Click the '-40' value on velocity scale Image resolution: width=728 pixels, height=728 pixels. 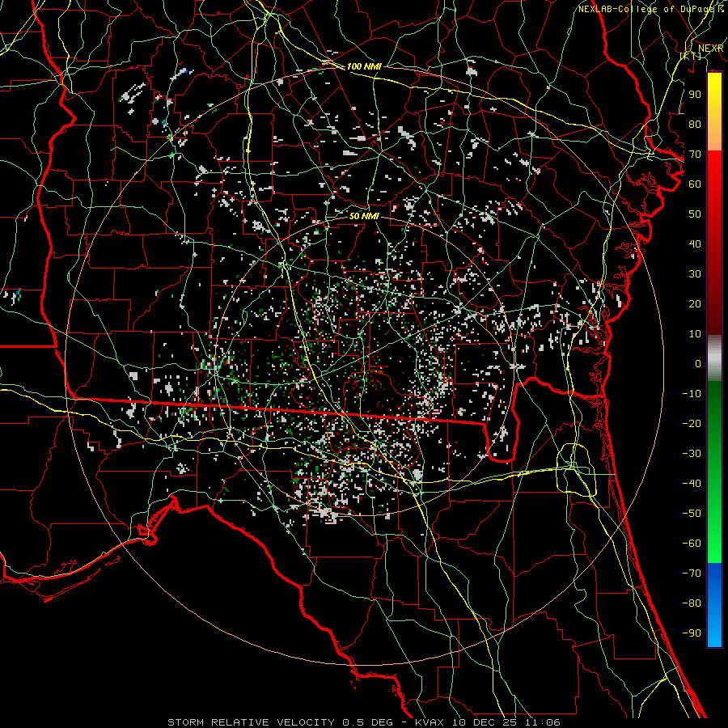click(x=692, y=484)
